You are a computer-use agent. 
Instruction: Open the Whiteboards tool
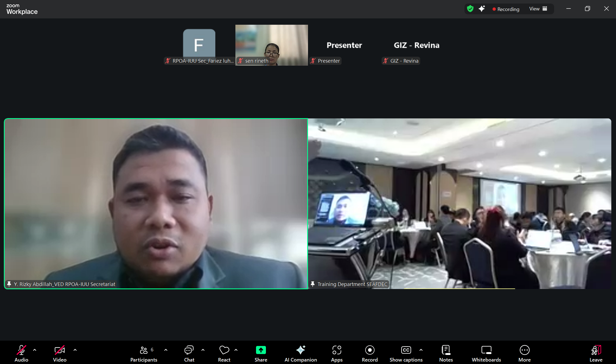(486, 353)
